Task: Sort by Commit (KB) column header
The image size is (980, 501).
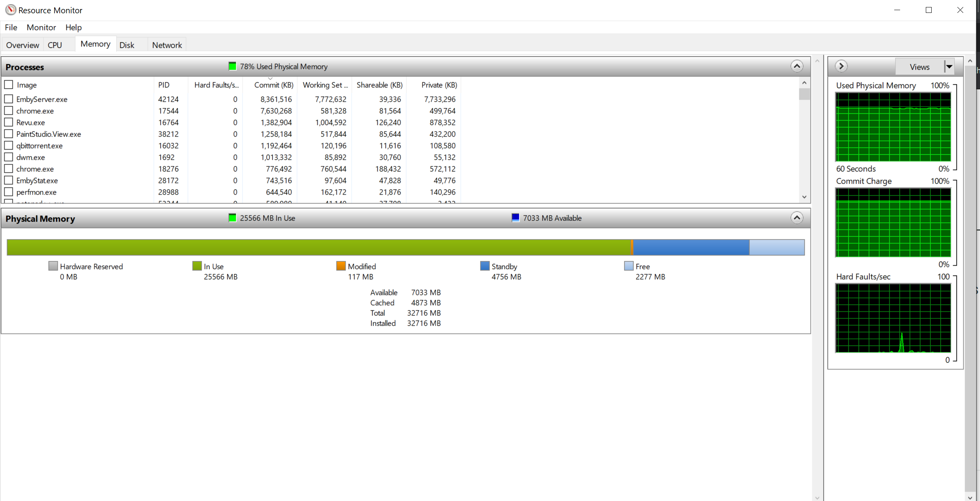Action: point(273,85)
